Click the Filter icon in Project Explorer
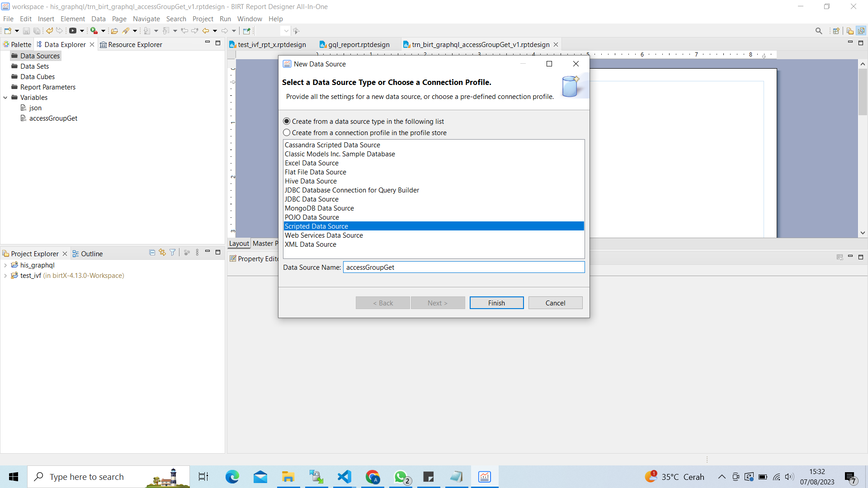Screen dimensions: 868x488 [173, 253]
